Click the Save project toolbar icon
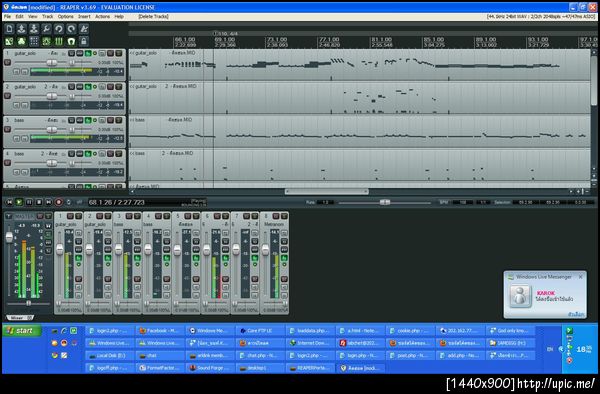The image size is (600, 394). point(34,29)
